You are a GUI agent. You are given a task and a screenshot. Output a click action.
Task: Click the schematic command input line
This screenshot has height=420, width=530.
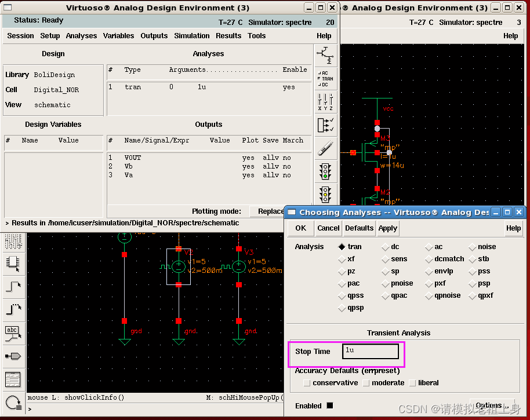tap(155, 409)
